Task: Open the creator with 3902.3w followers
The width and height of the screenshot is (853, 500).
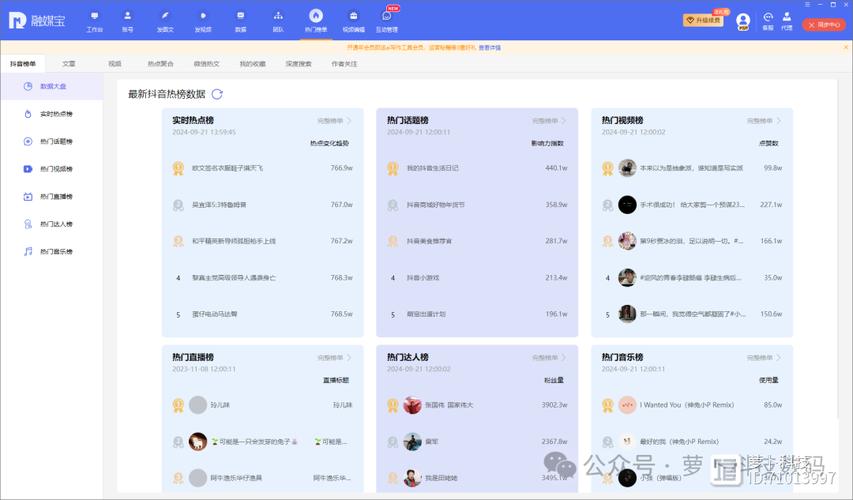Action: (477, 405)
